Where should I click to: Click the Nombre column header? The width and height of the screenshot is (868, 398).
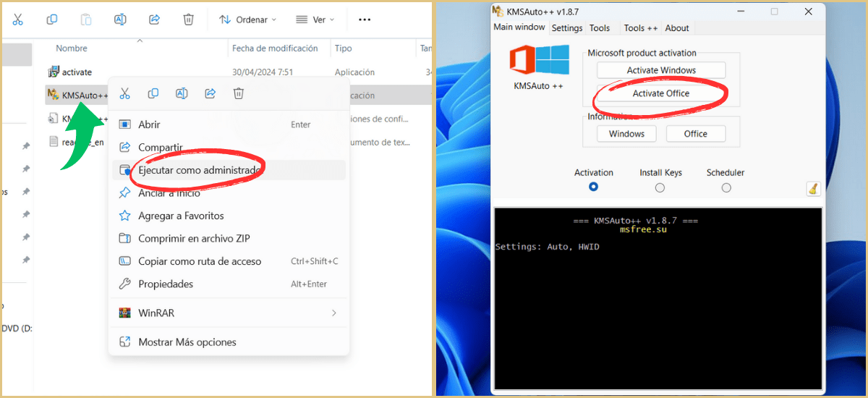[72, 48]
